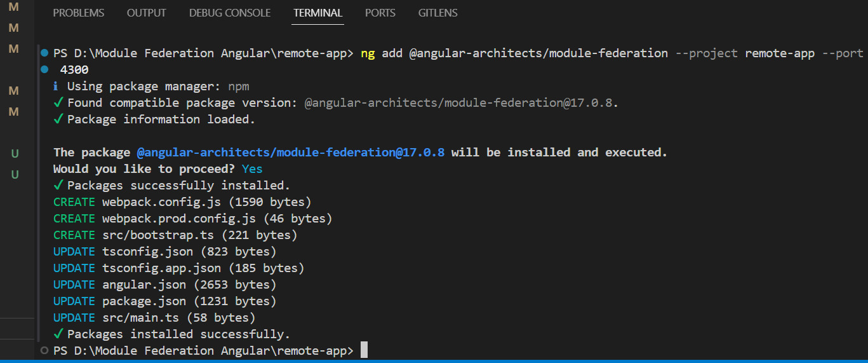Click info icon before 'Using package manager'
This screenshot has height=363, width=868.
[x=56, y=86]
